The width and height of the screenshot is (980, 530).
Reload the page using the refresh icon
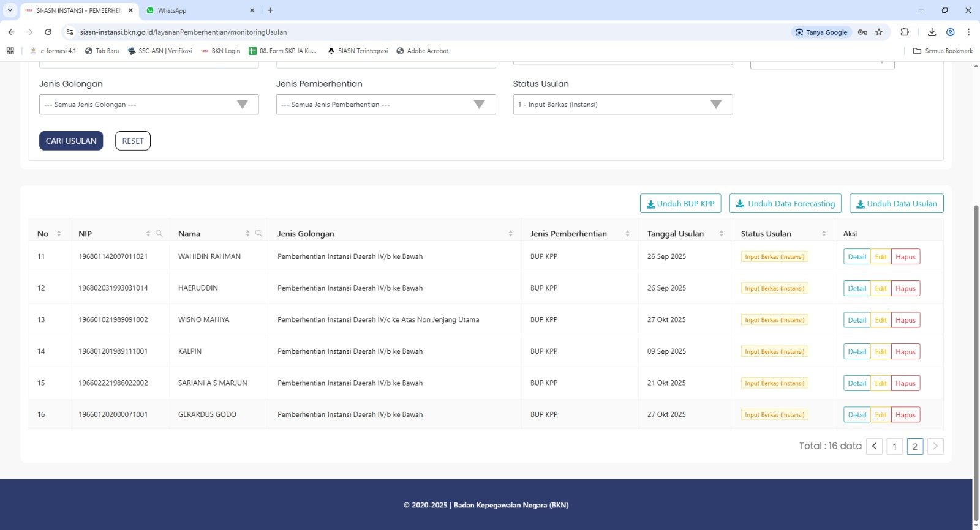click(x=48, y=32)
